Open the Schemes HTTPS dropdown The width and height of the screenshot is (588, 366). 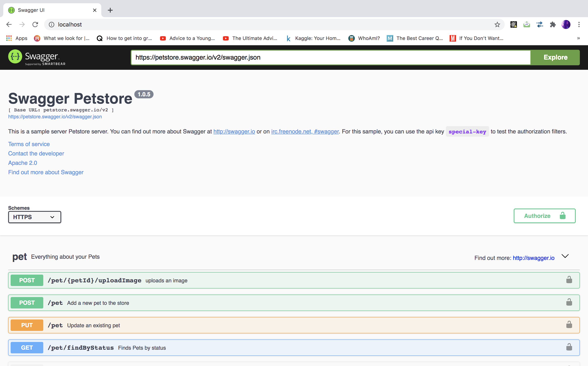[x=35, y=217]
